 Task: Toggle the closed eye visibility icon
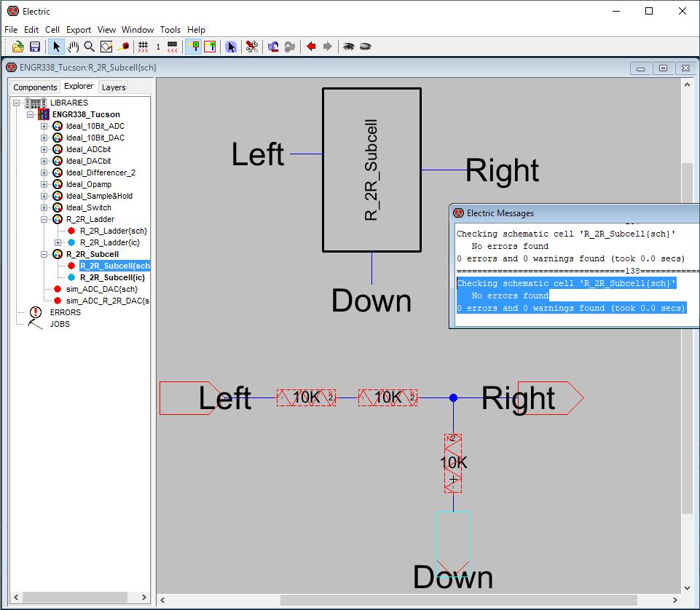tap(365, 47)
